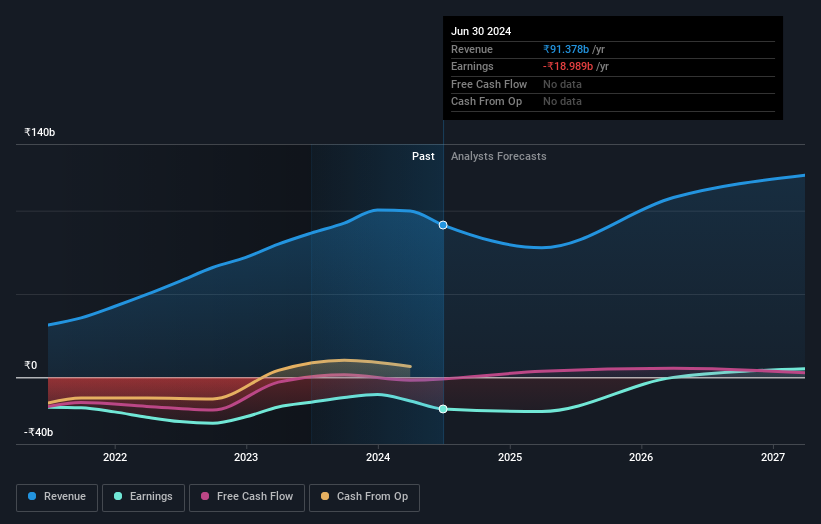Click the Analysts Forecasts label
The width and height of the screenshot is (821, 524).
point(498,156)
